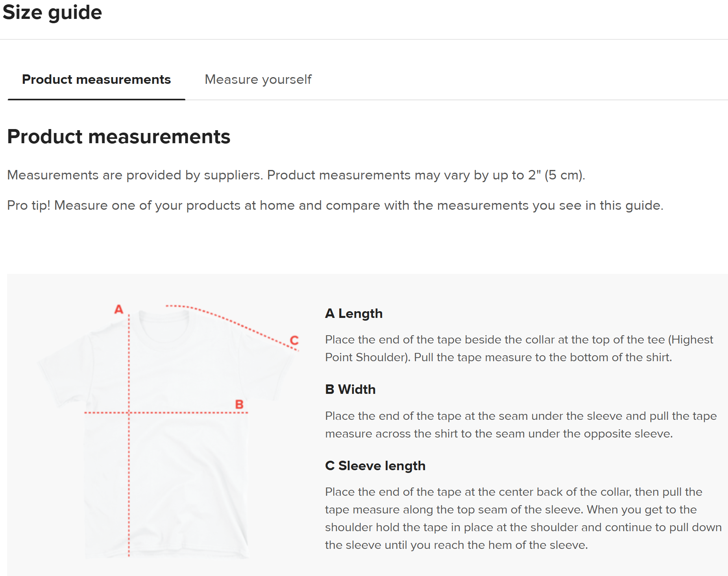Click the Pro tip paragraph text
Image resolution: width=728 pixels, height=576 pixels.
(x=335, y=205)
